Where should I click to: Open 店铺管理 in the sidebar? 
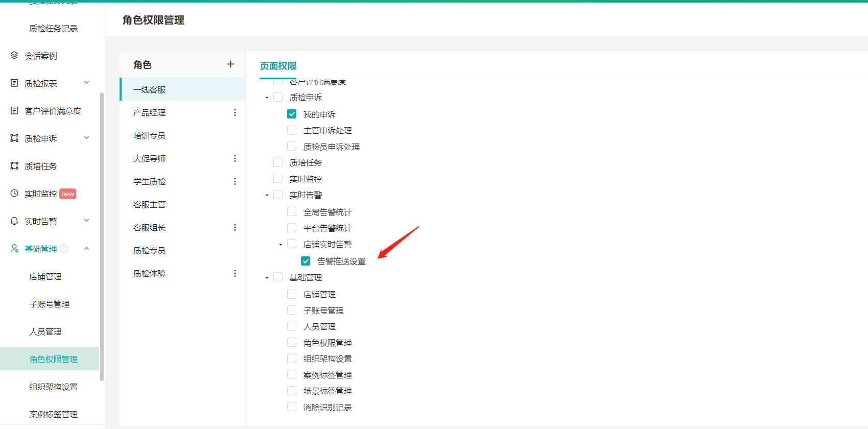[x=45, y=276]
